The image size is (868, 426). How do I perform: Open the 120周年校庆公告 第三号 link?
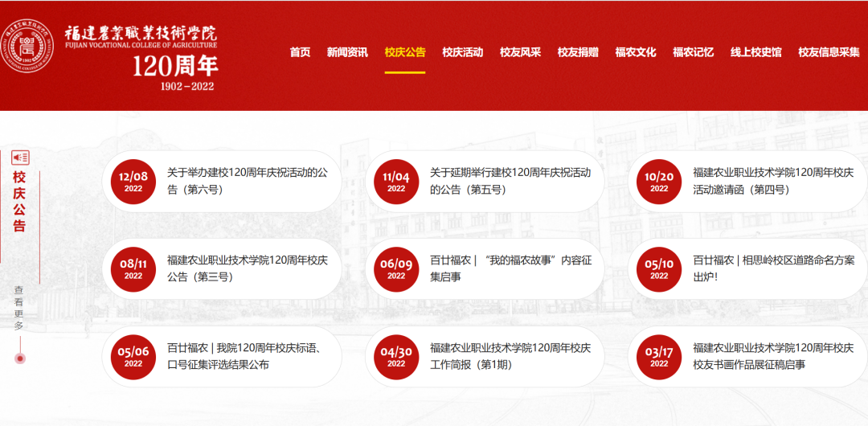pyautogui.click(x=248, y=268)
